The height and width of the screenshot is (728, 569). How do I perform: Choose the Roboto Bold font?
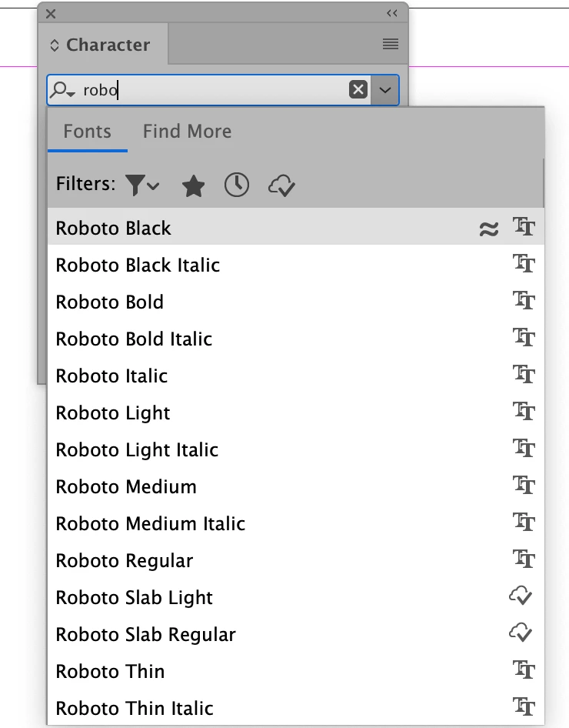296,302
